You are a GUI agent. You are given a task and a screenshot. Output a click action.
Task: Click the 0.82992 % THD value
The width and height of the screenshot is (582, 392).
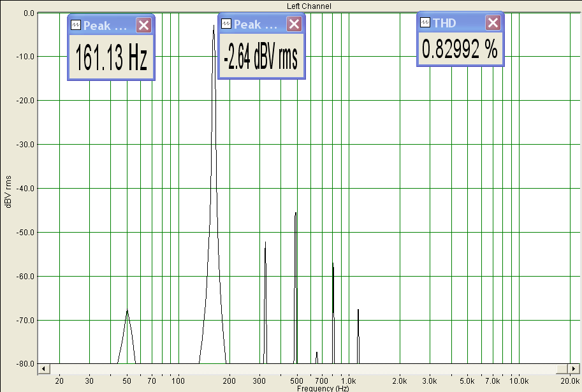(460, 48)
